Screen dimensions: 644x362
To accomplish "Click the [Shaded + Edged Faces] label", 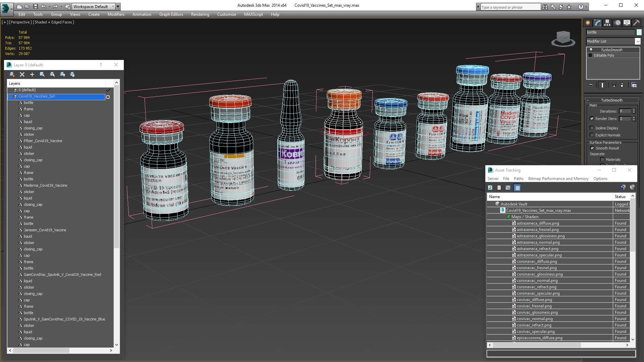I will pyautogui.click(x=53, y=22).
